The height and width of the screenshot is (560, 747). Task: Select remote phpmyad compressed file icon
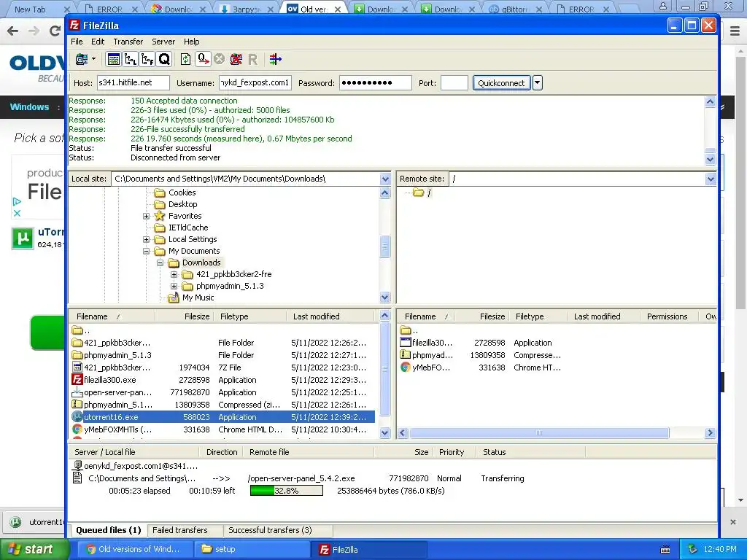[406, 355]
